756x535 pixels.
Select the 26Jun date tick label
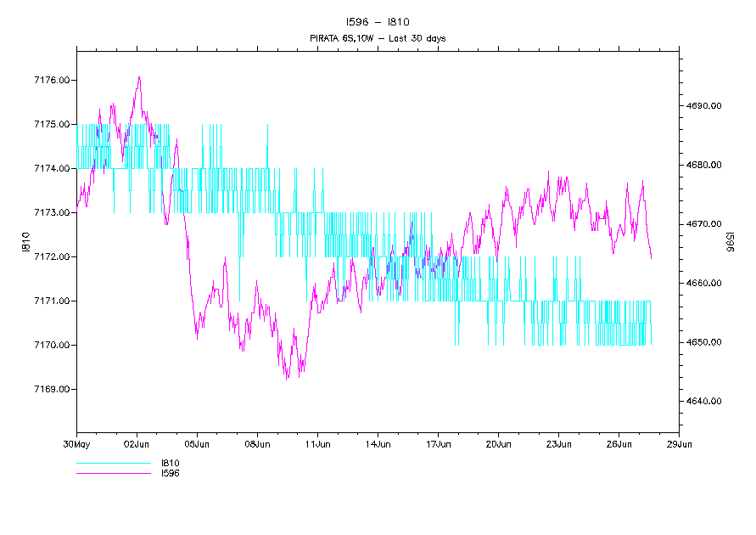coord(619,443)
